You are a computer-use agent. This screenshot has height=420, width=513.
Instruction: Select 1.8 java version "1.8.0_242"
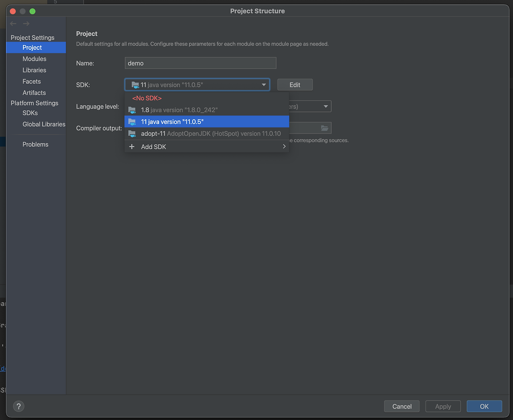coord(207,110)
